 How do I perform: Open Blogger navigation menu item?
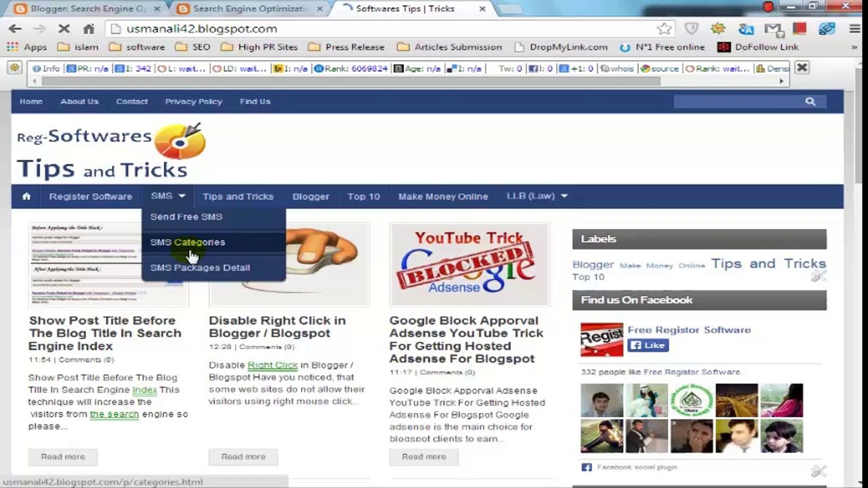pyautogui.click(x=310, y=197)
